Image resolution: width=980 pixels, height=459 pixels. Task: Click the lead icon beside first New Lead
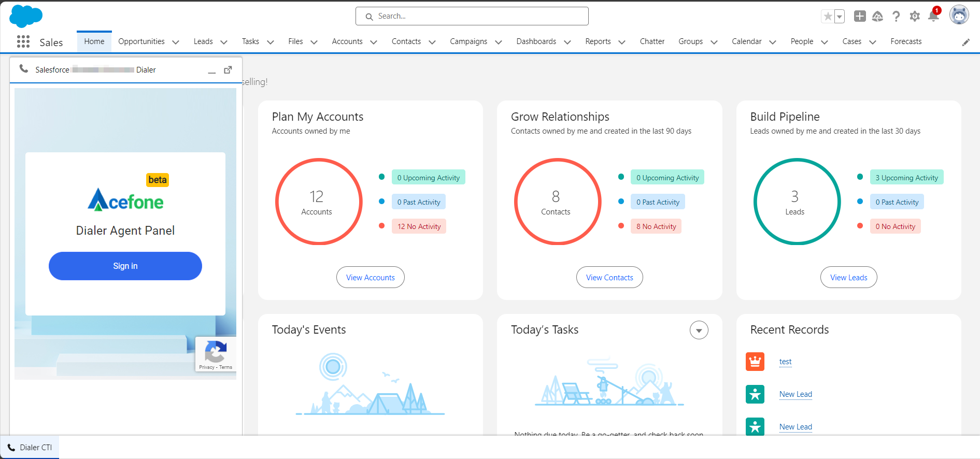[755, 394]
